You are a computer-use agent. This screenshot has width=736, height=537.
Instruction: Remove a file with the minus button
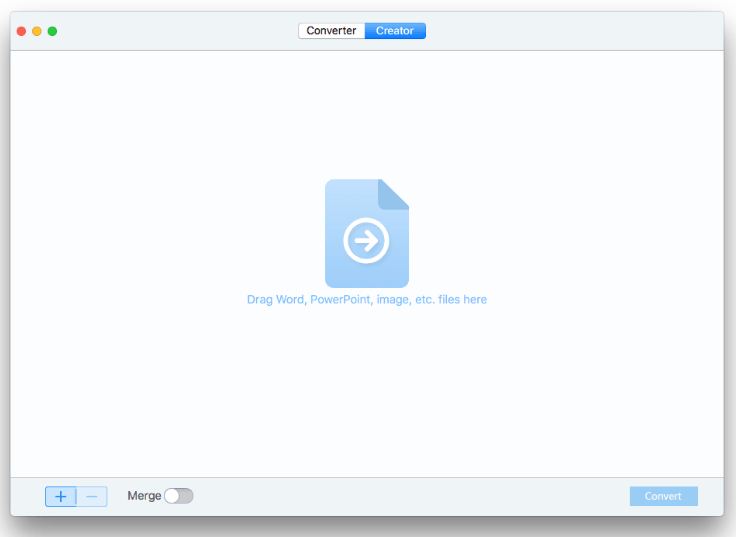tap(92, 496)
